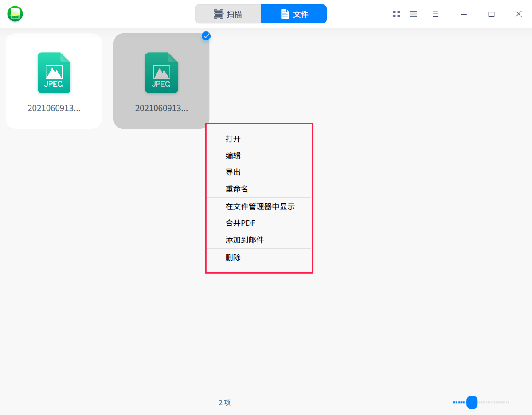Choose 导出 from the context menu
The height and width of the screenshot is (415, 532).
click(259, 172)
